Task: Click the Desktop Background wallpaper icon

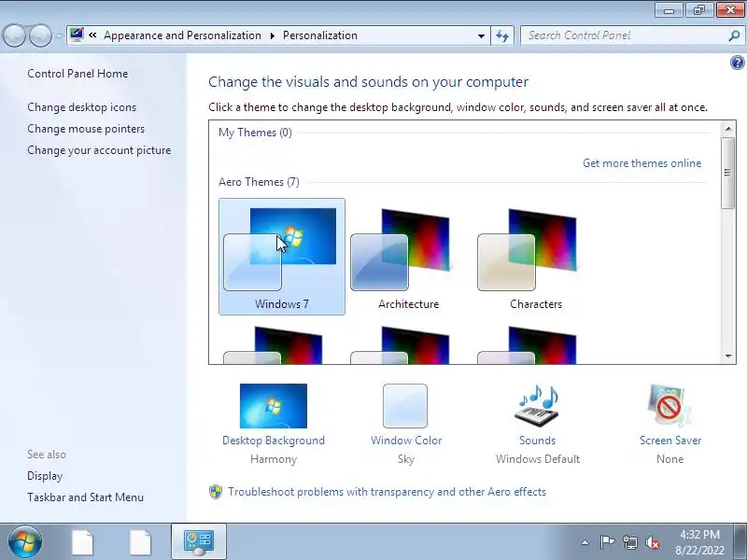Action: pos(274,406)
